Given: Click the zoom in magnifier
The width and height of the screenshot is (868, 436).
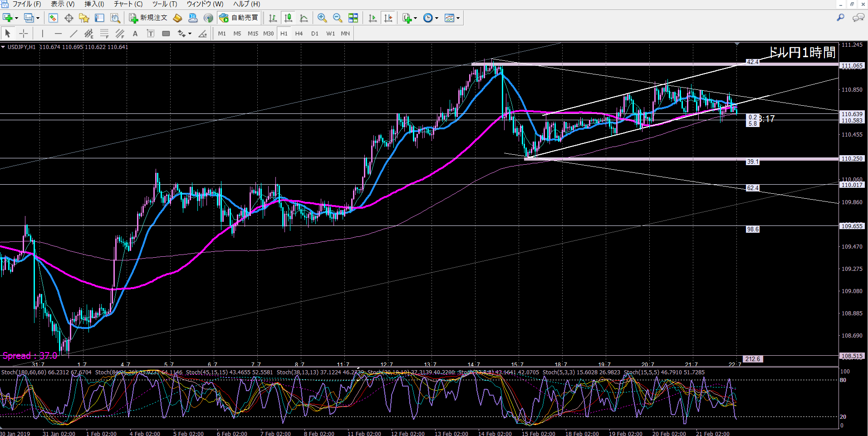Looking at the screenshot, I should point(322,18).
